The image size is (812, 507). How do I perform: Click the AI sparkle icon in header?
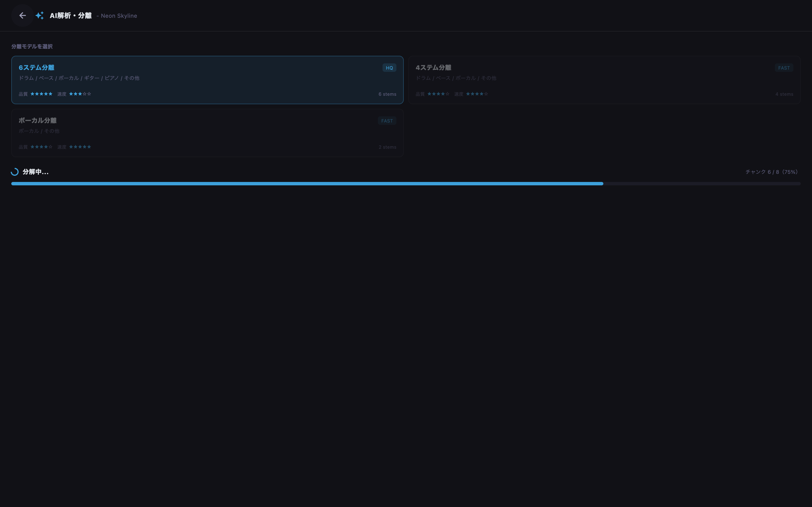pyautogui.click(x=39, y=15)
